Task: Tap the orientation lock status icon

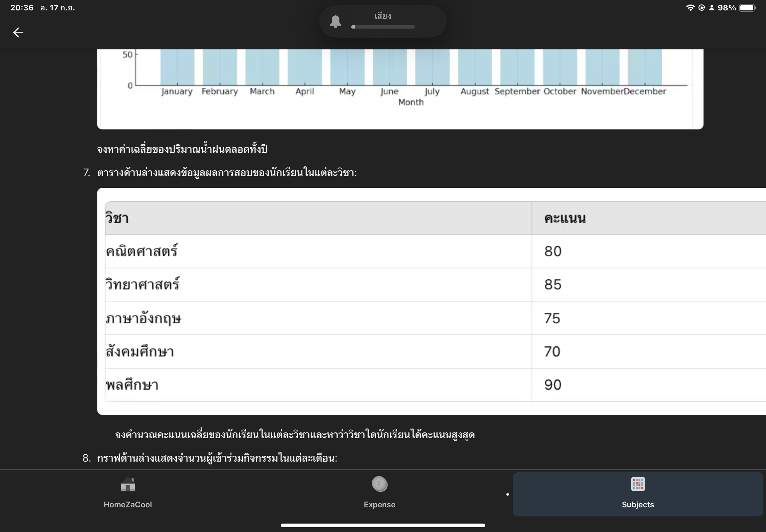Action: click(x=701, y=8)
